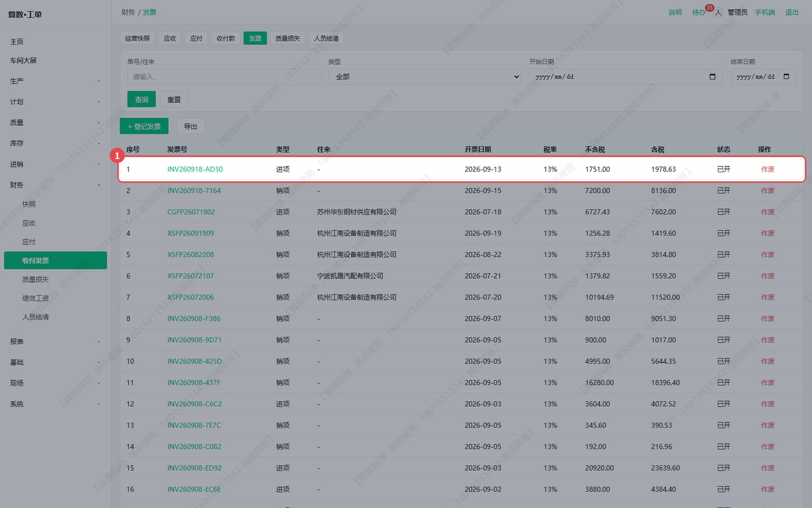This screenshot has width=812, height=508.
Task: Click the 查询 search button
Action: pos(142,100)
